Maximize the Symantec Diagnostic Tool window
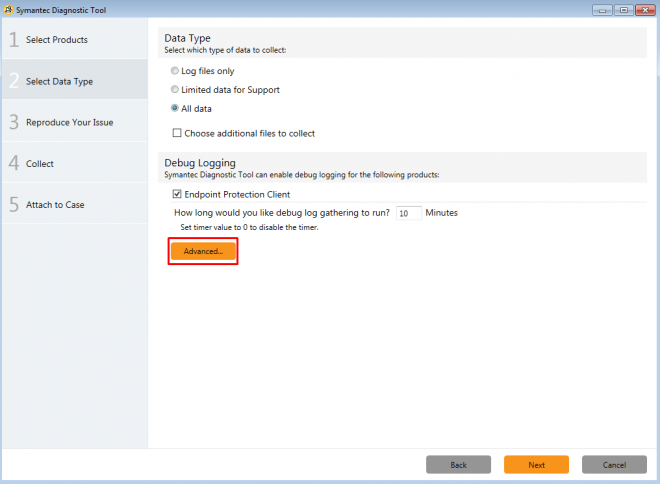The width and height of the screenshot is (660, 484). click(624, 10)
